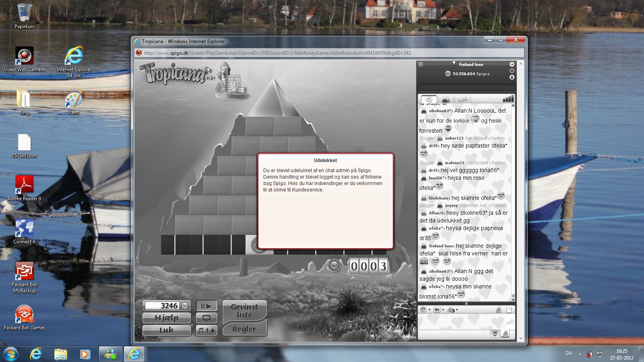Open the wrench settings tab in chat
This screenshot has height=362, width=644.
point(462,99)
